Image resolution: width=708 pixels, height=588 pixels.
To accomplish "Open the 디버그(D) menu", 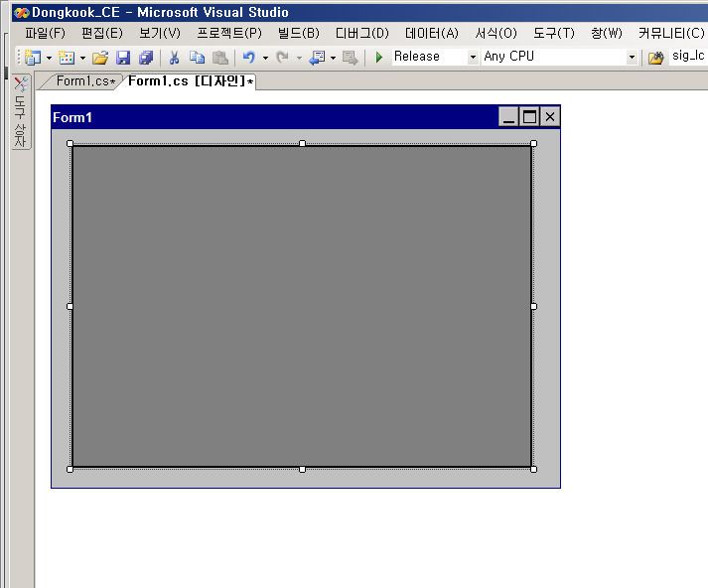I will click(x=362, y=34).
